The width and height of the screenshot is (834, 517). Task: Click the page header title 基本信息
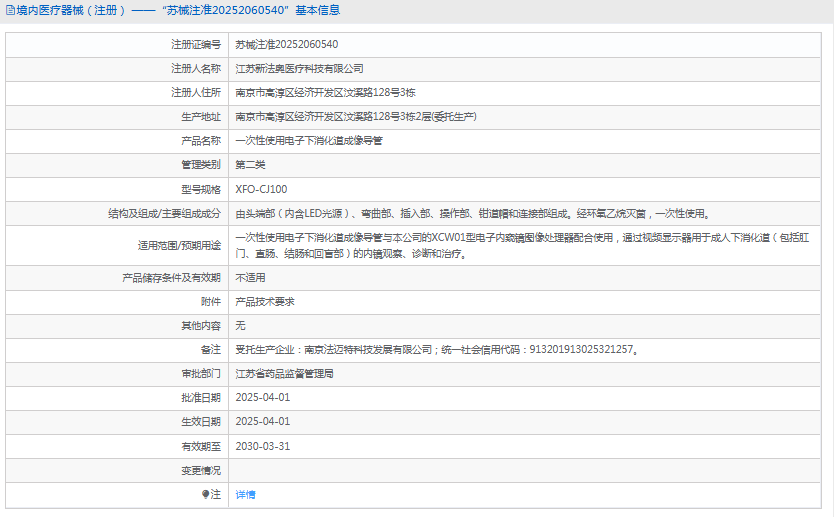[318, 10]
